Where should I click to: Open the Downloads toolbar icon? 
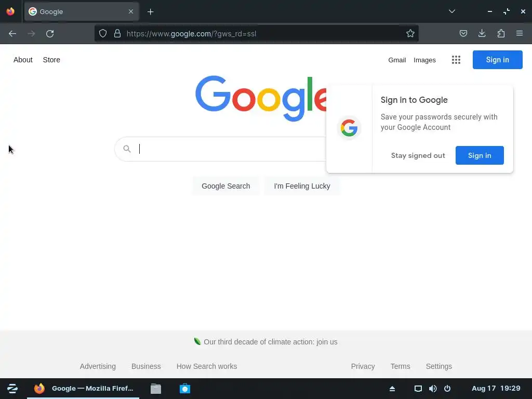tap(482, 33)
